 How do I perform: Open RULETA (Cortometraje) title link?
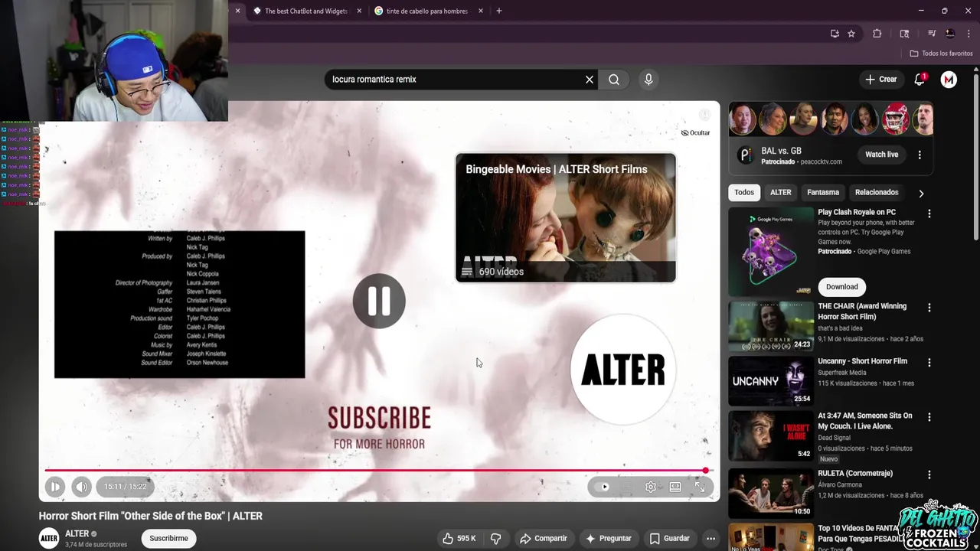point(855,473)
